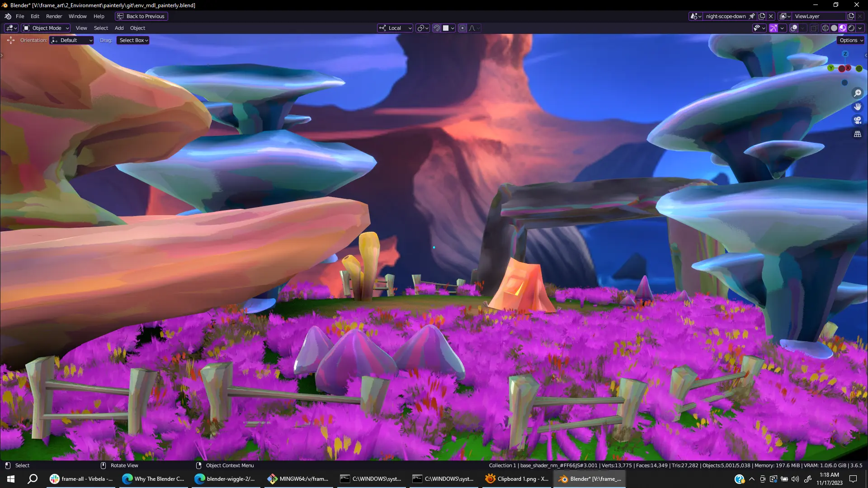Open Object Mode dropdown
Viewport: 868px width, 488px height.
pos(46,28)
